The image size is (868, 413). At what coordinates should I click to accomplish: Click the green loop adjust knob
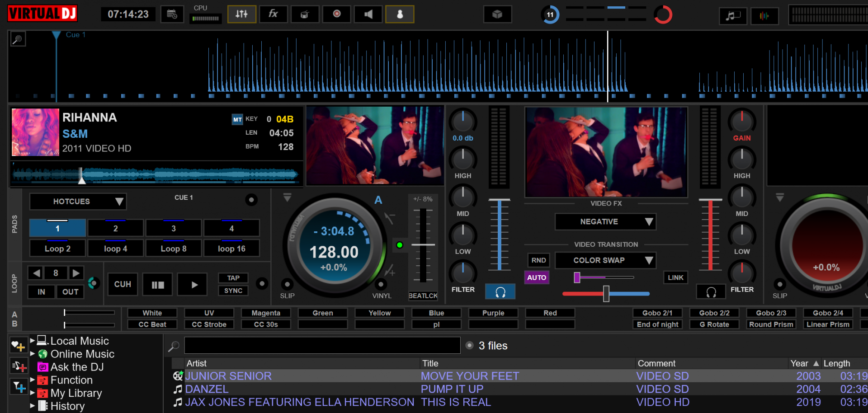click(x=94, y=283)
